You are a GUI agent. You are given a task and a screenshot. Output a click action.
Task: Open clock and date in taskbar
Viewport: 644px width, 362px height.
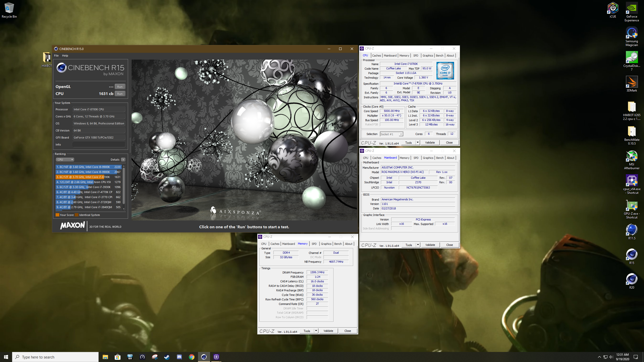click(622, 357)
